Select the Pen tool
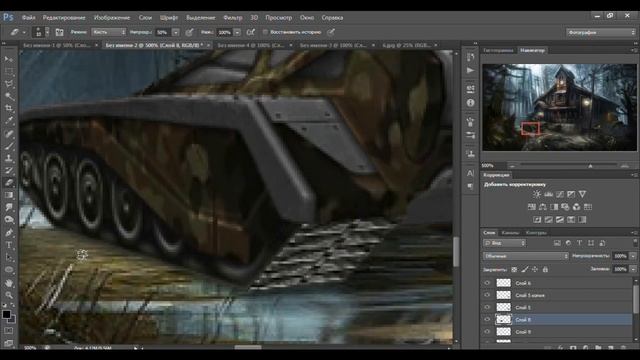The image size is (640, 360). [x=9, y=233]
